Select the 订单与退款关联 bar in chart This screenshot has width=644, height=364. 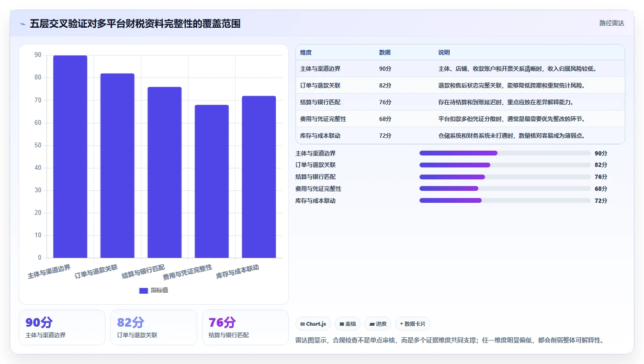click(117, 165)
